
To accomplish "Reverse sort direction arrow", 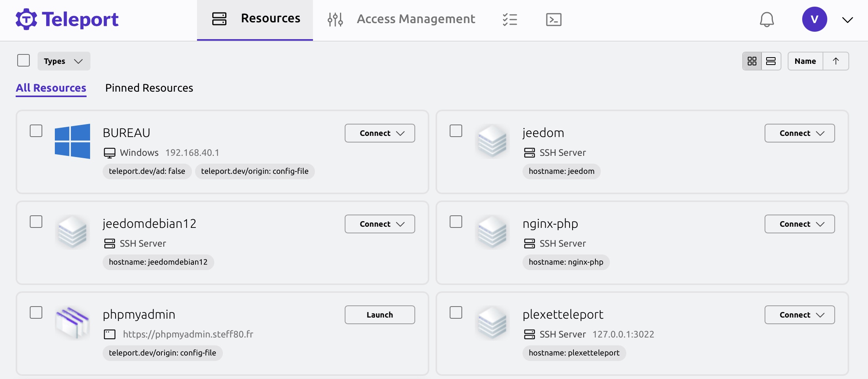I will click(836, 61).
